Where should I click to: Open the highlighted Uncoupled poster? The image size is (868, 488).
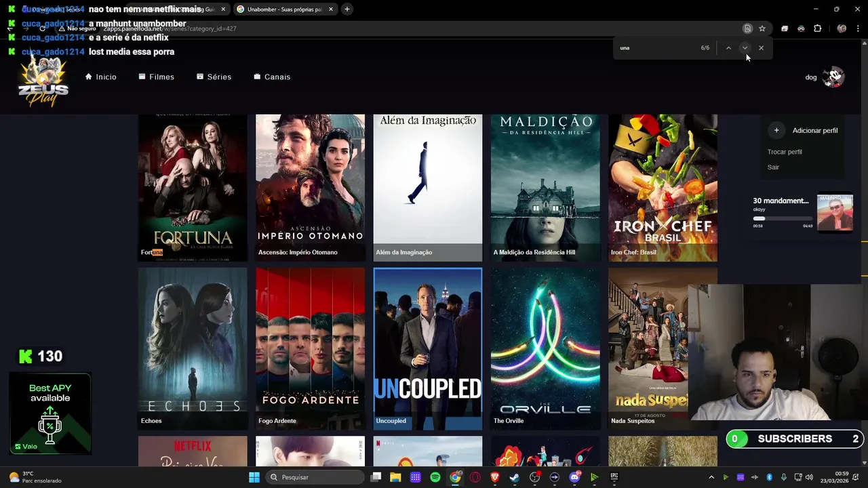point(427,348)
